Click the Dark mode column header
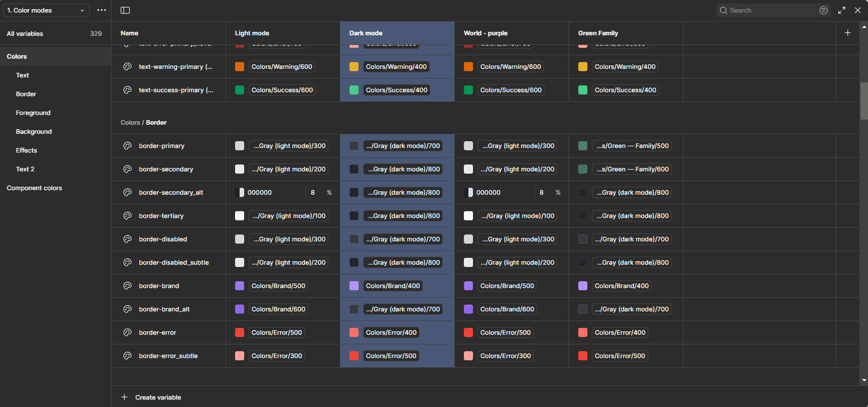Image resolution: width=868 pixels, height=407 pixels. coord(397,33)
